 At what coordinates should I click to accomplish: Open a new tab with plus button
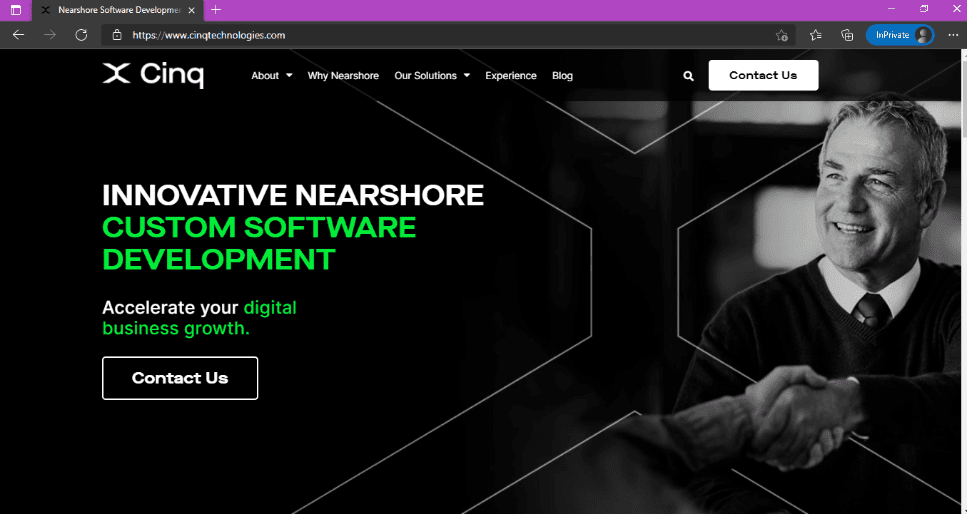click(x=216, y=9)
